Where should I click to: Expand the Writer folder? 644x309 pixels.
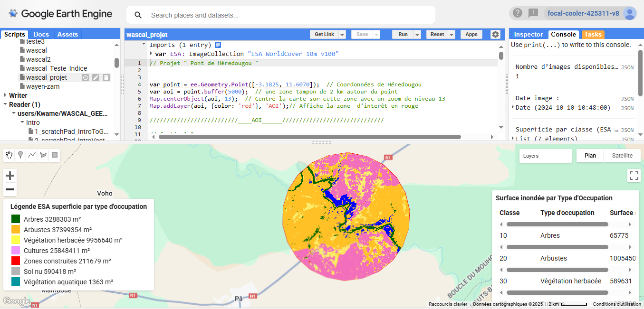coord(5,95)
